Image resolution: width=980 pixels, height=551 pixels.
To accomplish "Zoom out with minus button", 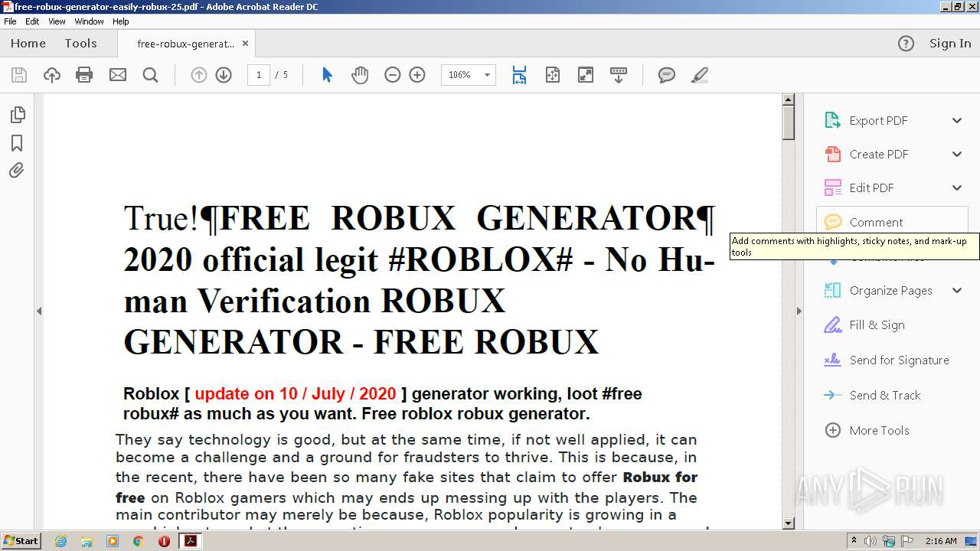I will pos(392,75).
